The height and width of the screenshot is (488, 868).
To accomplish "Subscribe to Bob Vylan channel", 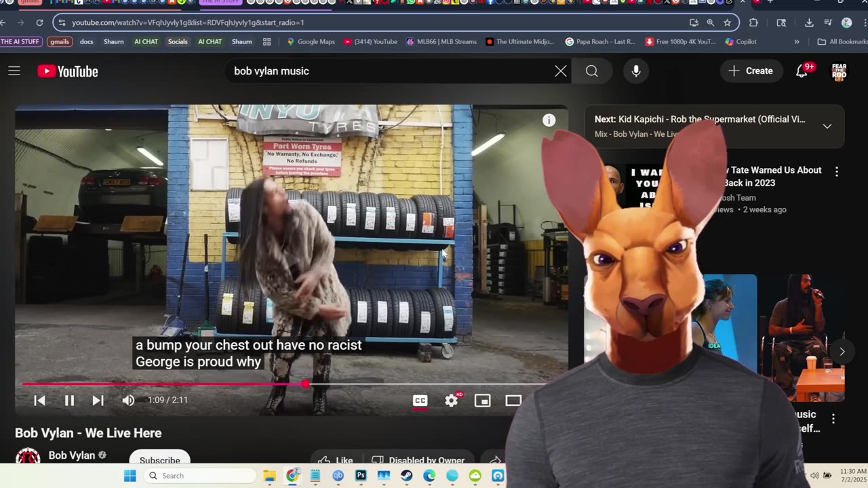I will (159, 460).
